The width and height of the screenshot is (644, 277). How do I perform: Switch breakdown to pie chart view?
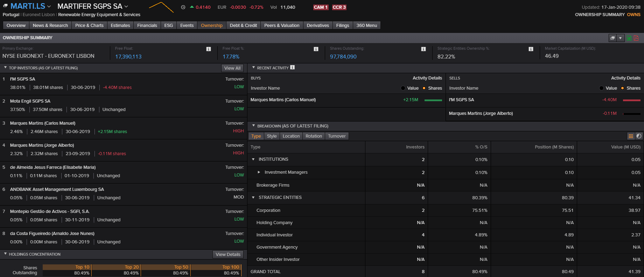(639, 136)
